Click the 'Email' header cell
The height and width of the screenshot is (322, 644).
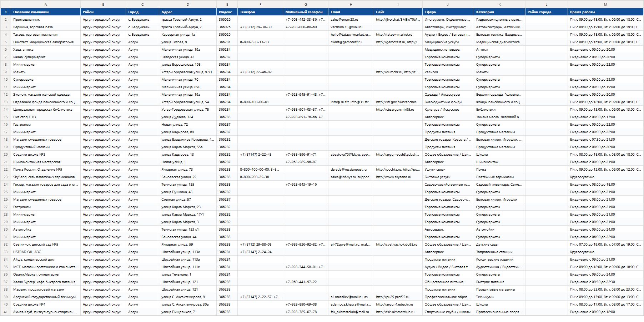coord(351,12)
